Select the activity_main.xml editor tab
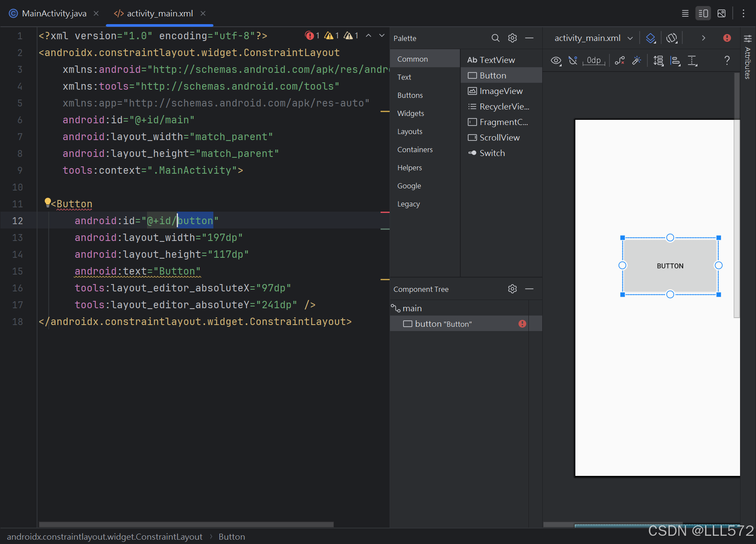Screen dimensions: 756x544 [160, 13]
